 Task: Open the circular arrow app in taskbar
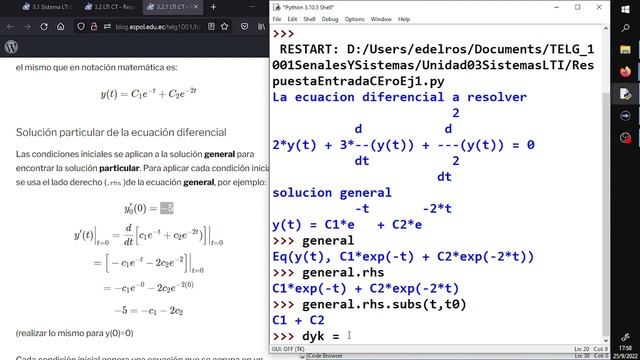point(625,116)
